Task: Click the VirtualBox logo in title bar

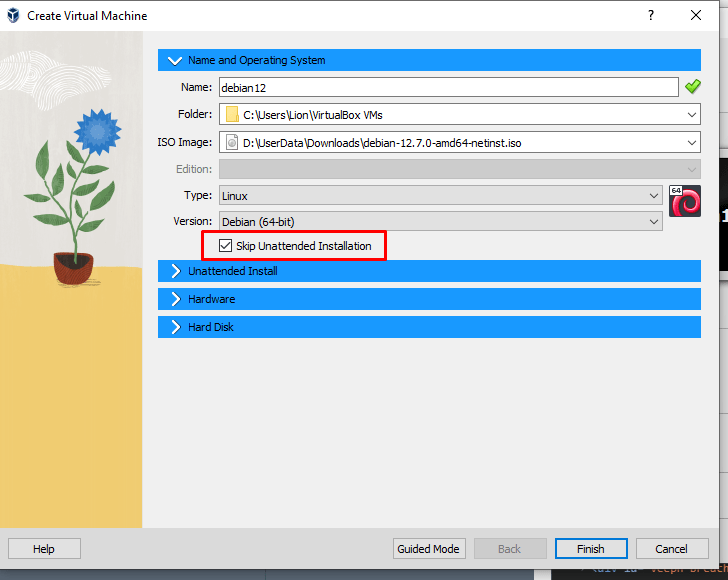Action: point(13,15)
